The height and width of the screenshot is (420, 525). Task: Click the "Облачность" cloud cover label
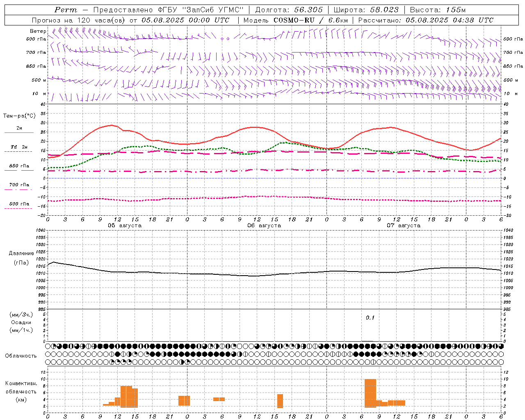coord(21,356)
